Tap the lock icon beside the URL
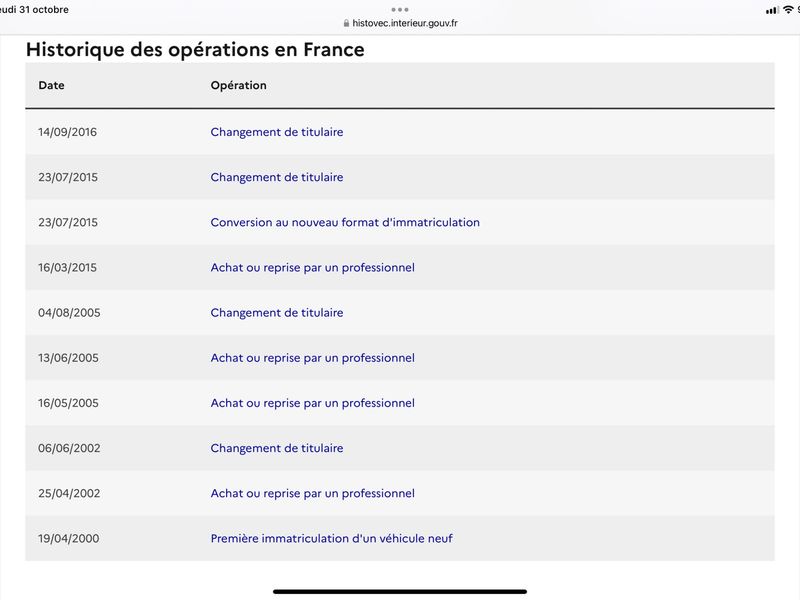This screenshot has height=600, width=800. (346, 23)
